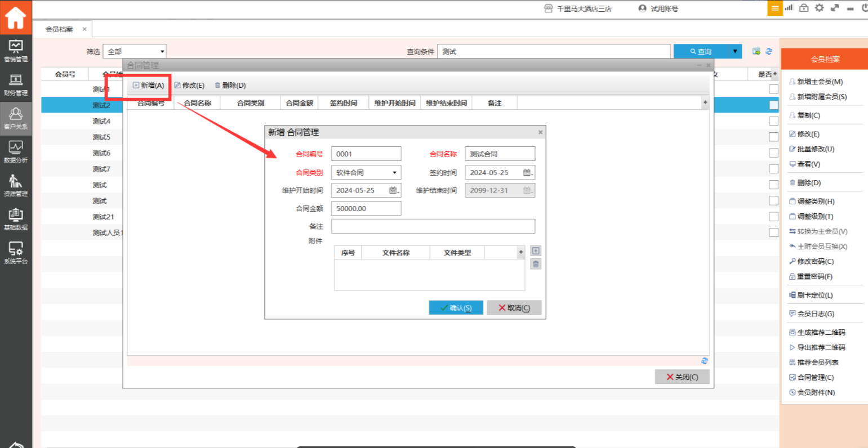Check the checkbox for the 测试4 row
868x448 pixels.
coord(773,121)
